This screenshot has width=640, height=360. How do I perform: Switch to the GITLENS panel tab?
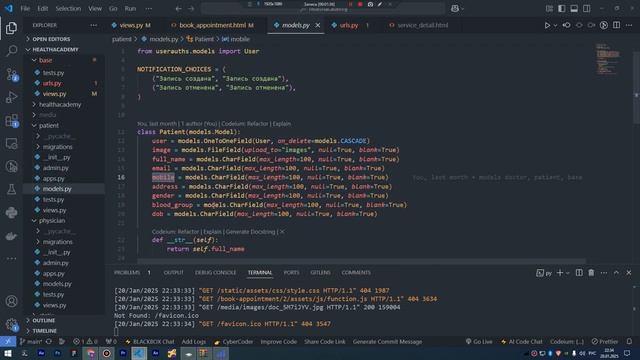pyautogui.click(x=320, y=273)
